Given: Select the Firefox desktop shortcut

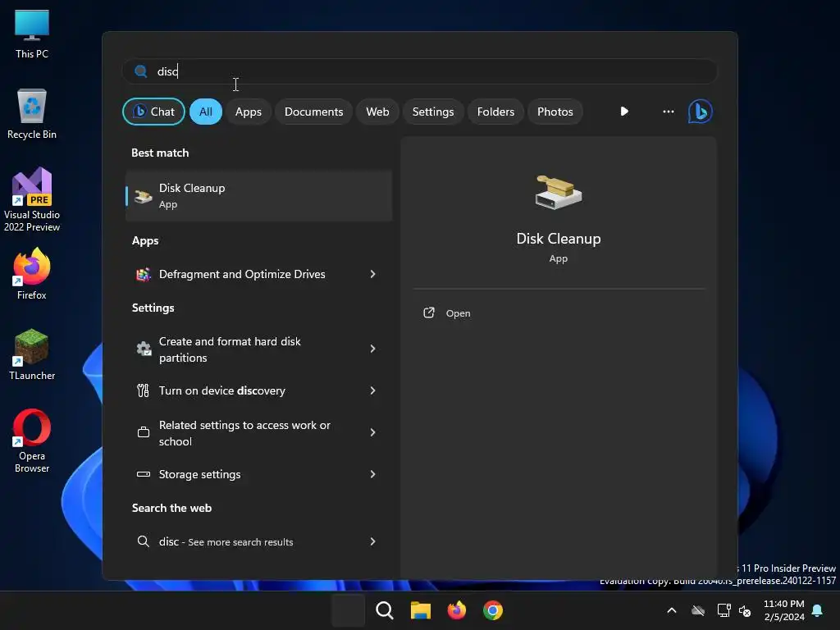Looking at the screenshot, I should click(x=32, y=274).
